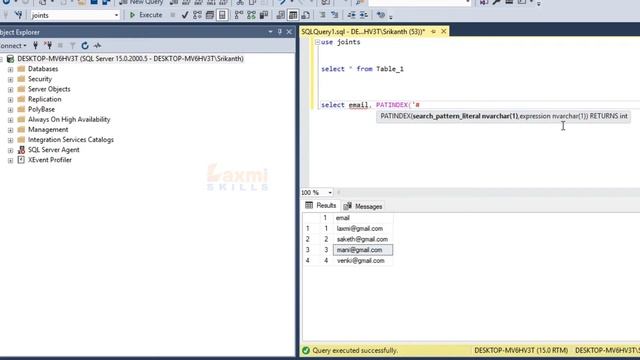Click the Stop icon in Object Explorer
The image size is (640, 360).
60,46
